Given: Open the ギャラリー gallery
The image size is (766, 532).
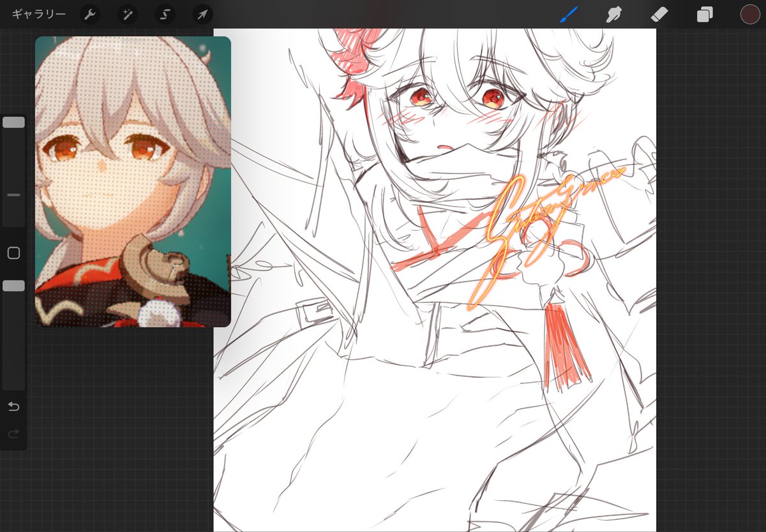Looking at the screenshot, I should pos(38,14).
